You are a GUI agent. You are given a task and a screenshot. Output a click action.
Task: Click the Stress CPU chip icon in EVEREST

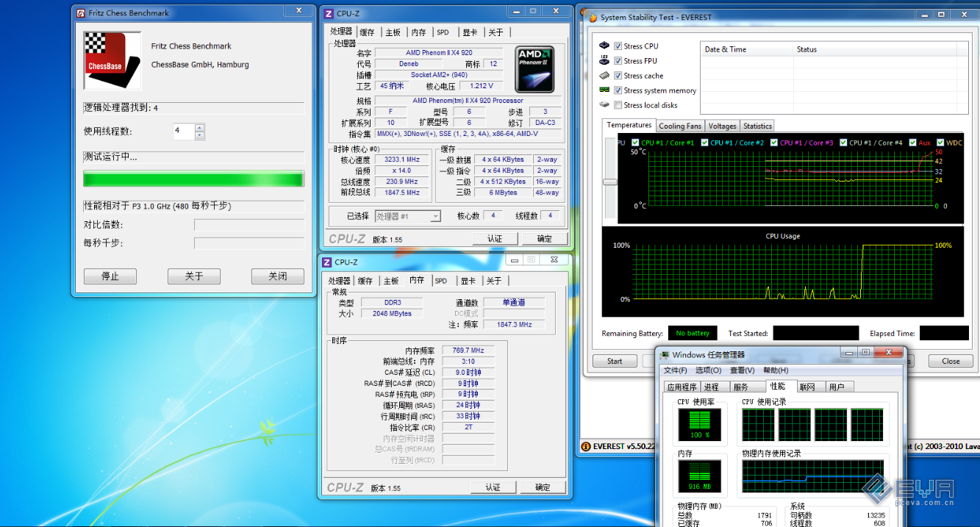click(x=604, y=46)
